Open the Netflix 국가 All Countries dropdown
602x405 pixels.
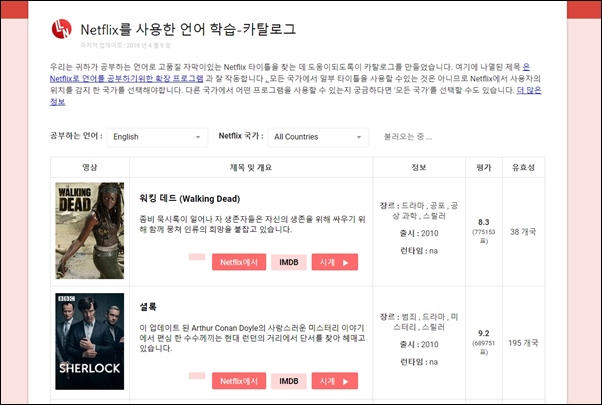(x=318, y=137)
